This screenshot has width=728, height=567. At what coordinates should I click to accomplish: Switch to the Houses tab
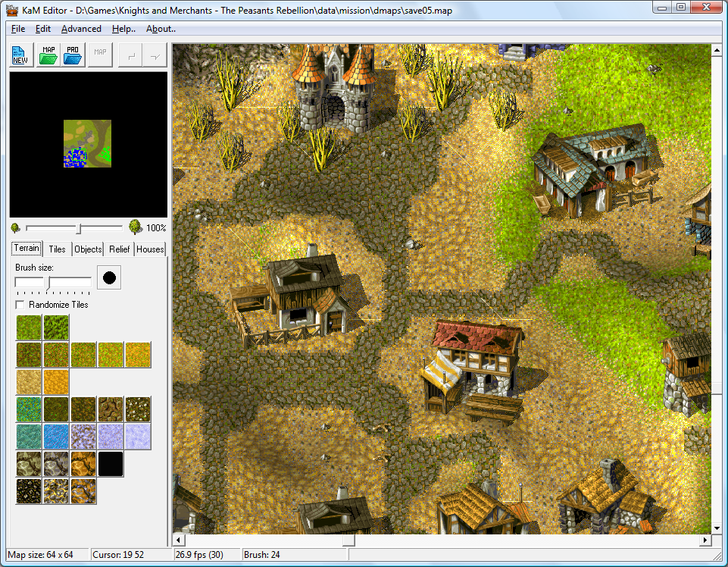[x=150, y=249]
